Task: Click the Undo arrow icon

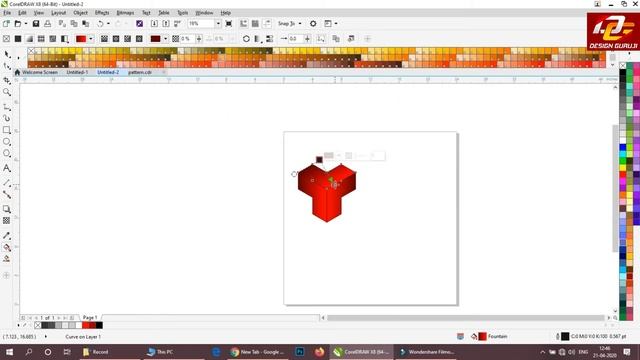Action: (100, 24)
